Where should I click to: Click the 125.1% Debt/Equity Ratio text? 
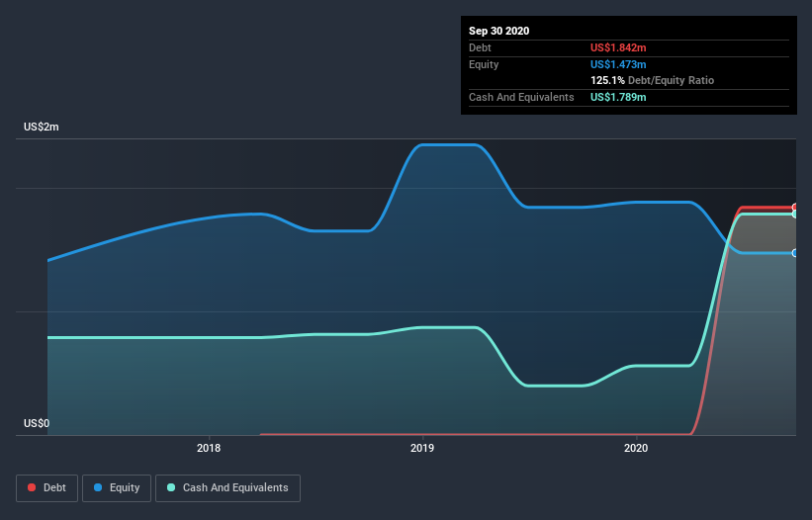click(x=653, y=80)
